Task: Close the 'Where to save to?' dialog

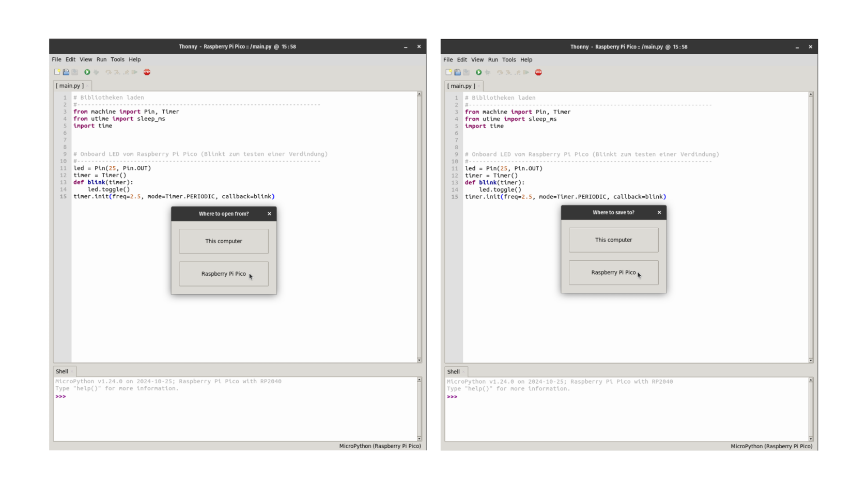Action: (x=659, y=212)
